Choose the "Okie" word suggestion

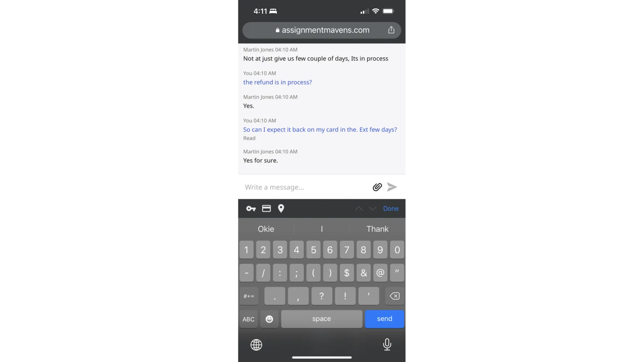(266, 229)
